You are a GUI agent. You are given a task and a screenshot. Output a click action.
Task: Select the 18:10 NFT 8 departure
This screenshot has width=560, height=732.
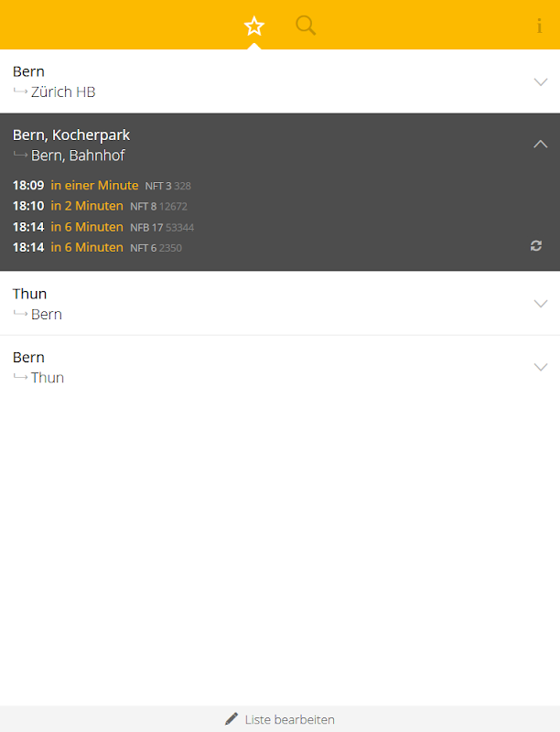[x=99, y=206]
